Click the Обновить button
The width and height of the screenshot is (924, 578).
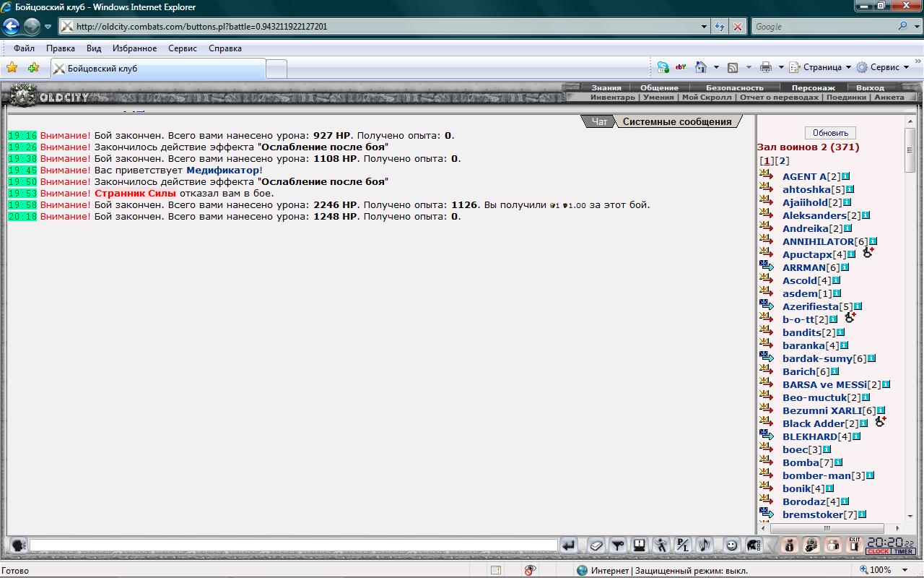(830, 133)
